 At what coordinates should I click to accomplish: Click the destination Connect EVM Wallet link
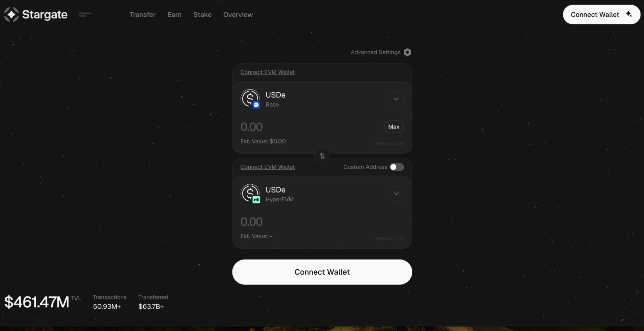[x=267, y=167]
